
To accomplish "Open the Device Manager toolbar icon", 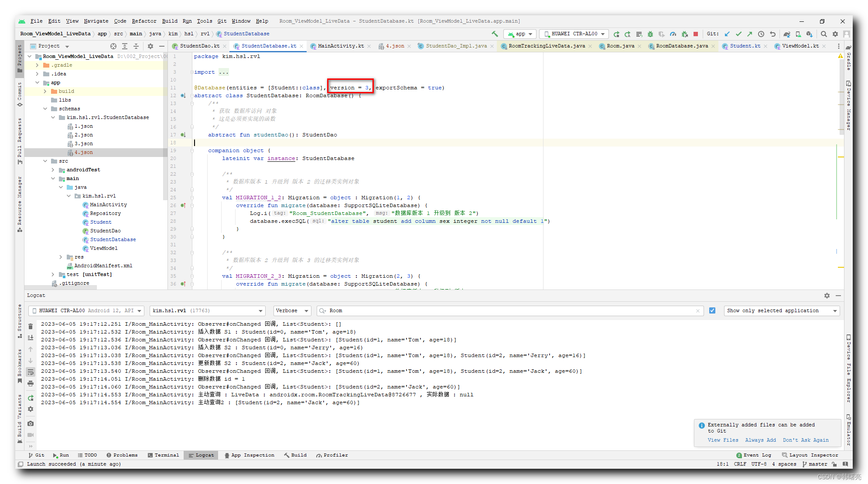I will [x=798, y=34].
